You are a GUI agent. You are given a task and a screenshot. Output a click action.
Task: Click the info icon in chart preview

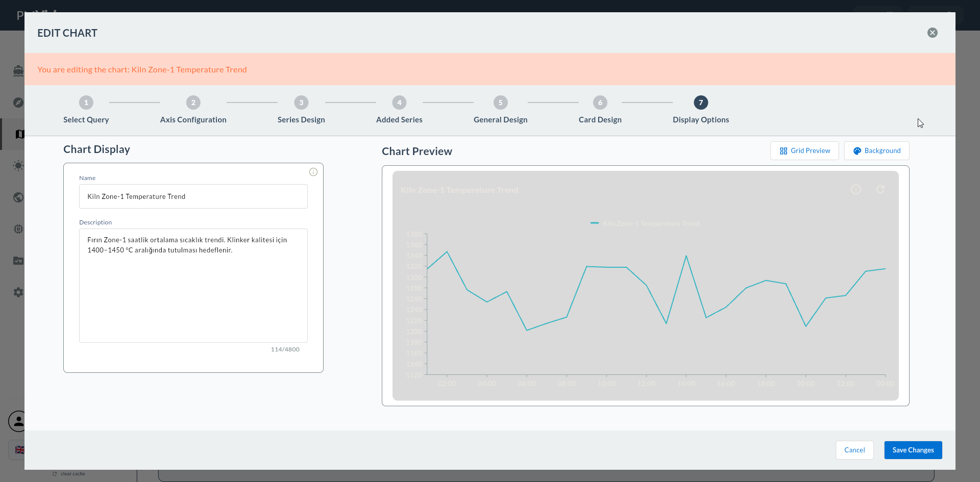[x=856, y=189]
